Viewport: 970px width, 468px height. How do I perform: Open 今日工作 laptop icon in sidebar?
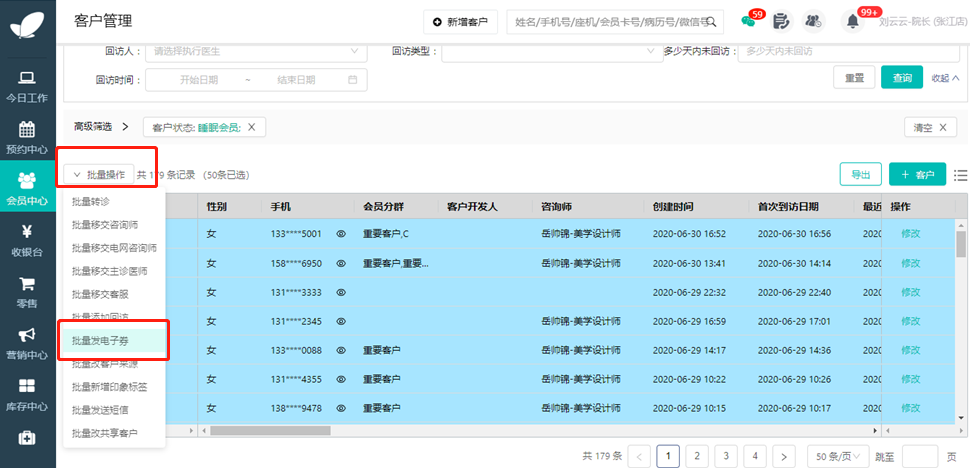(x=27, y=78)
